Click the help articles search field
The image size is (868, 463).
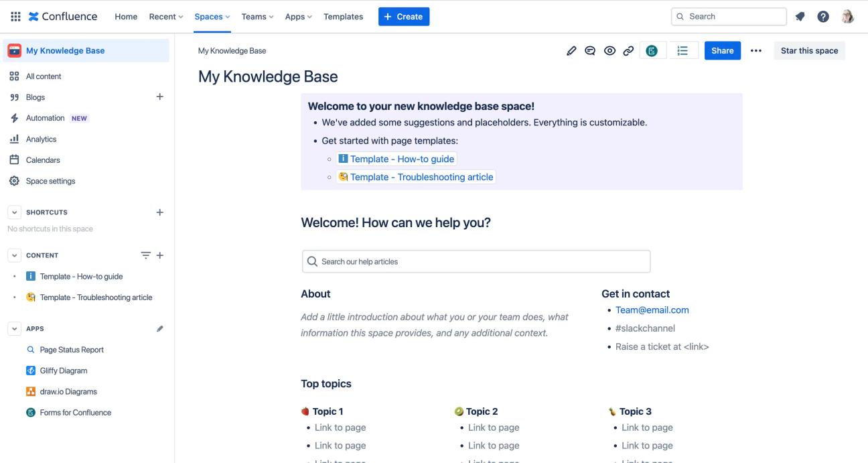click(476, 261)
